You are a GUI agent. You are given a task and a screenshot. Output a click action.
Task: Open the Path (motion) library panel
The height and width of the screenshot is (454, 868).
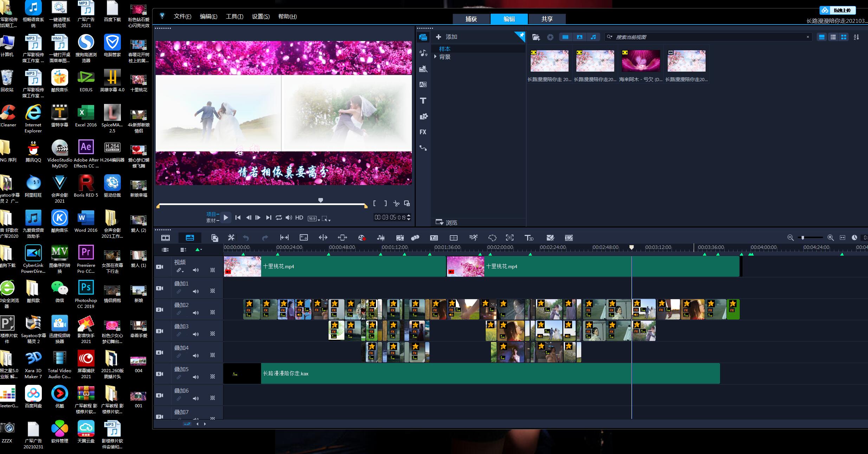tap(423, 148)
